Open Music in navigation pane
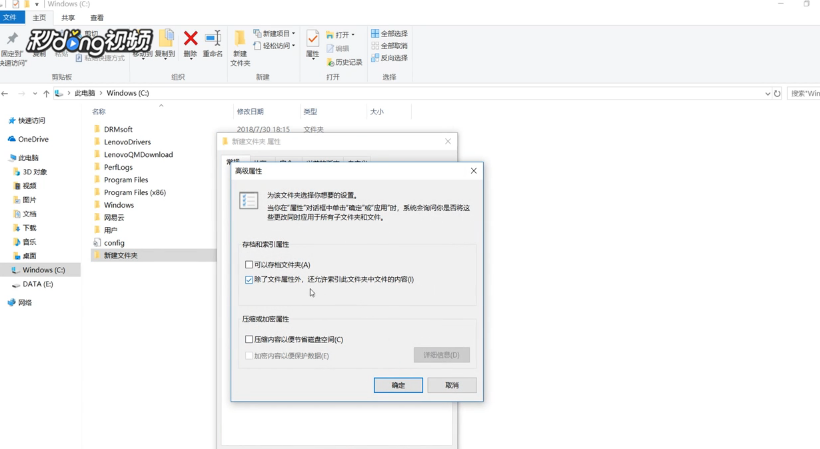 point(25,243)
